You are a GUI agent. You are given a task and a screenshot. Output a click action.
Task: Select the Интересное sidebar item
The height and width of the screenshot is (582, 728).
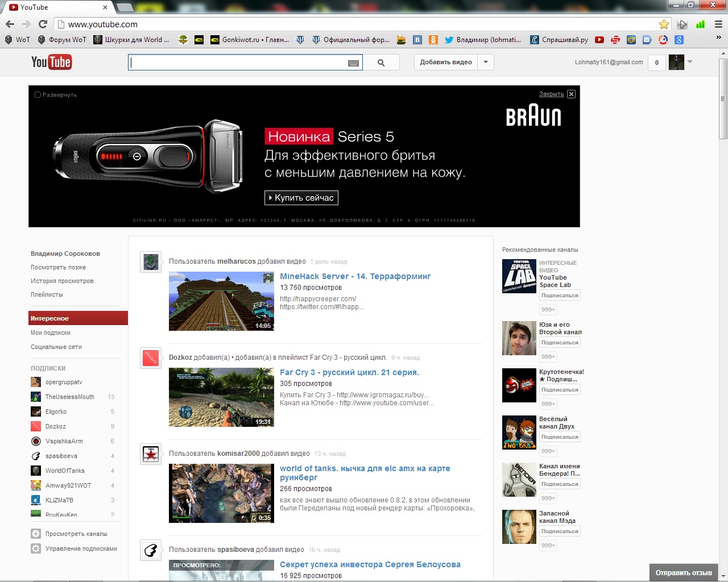[x=78, y=318]
